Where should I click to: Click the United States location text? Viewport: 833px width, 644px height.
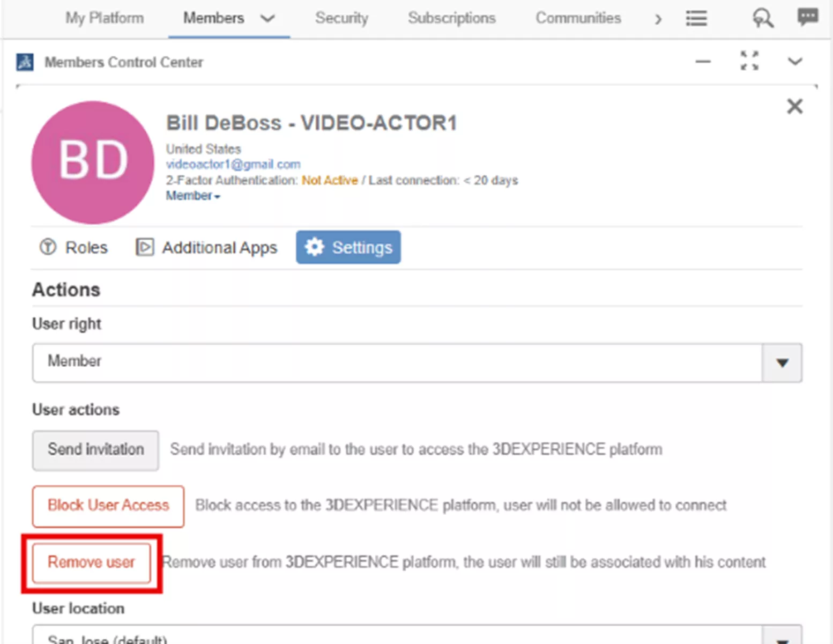click(x=203, y=149)
